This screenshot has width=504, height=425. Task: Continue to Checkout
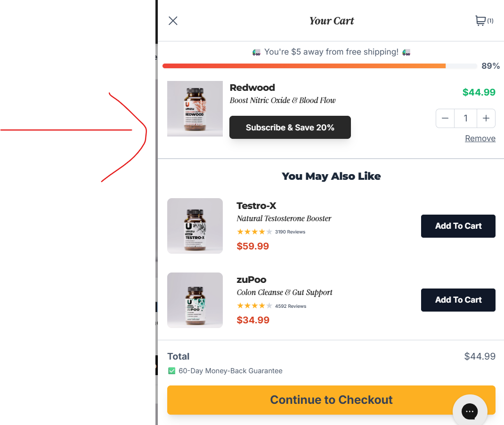[331, 400]
